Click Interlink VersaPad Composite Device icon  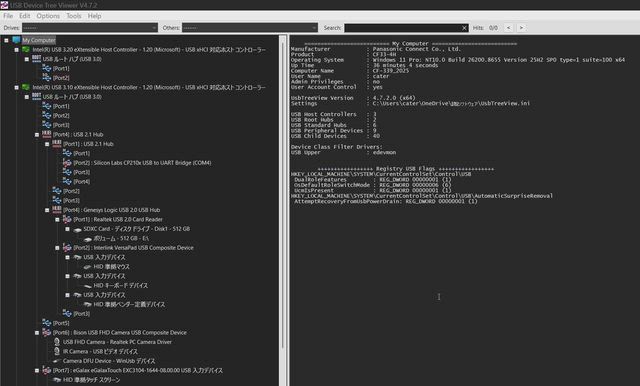click(67, 248)
